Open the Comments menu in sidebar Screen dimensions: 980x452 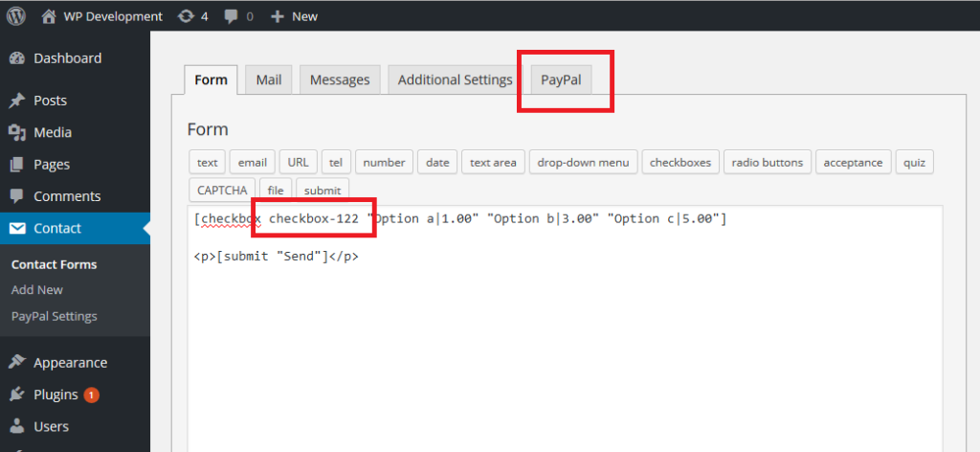pyautogui.click(x=75, y=196)
